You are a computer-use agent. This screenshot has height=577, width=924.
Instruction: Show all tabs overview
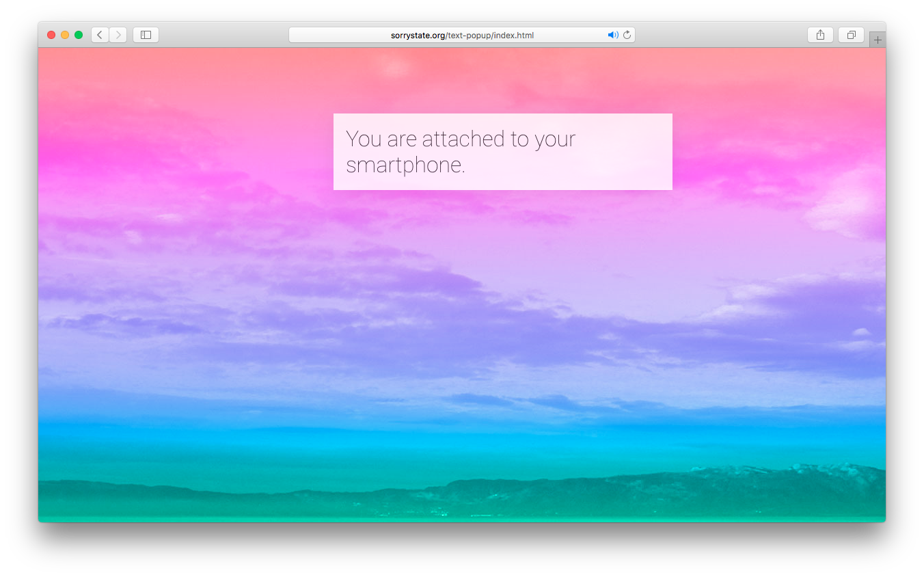point(851,35)
